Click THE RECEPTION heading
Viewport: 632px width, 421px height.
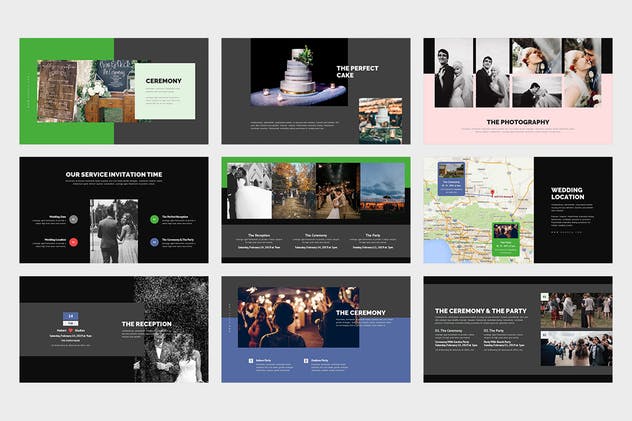tap(147, 324)
